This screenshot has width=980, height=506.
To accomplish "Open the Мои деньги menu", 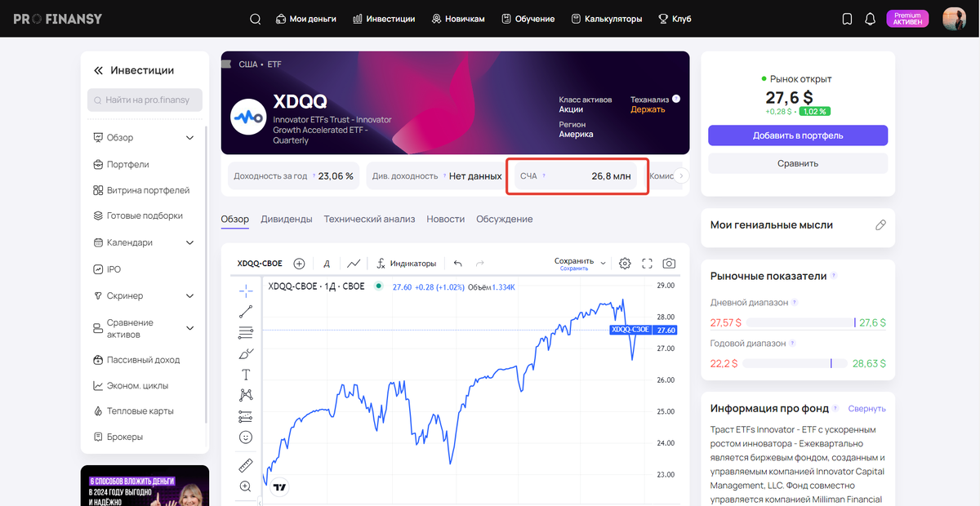I will [x=306, y=19].
